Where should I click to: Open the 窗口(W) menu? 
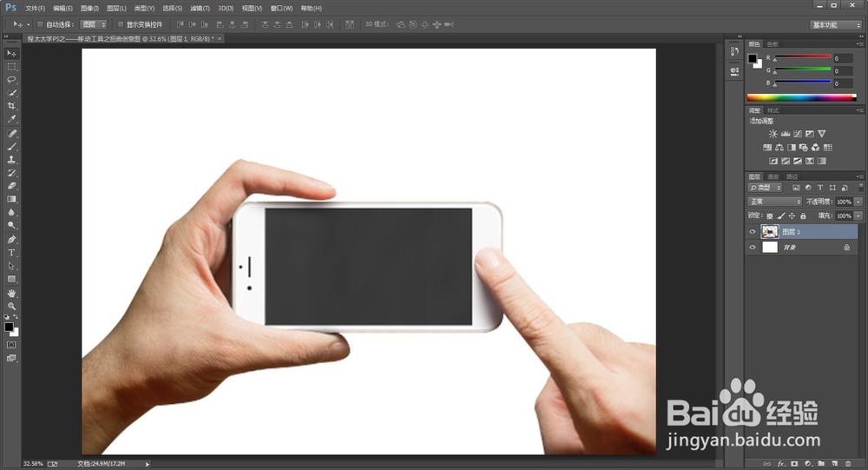(281, 9)
